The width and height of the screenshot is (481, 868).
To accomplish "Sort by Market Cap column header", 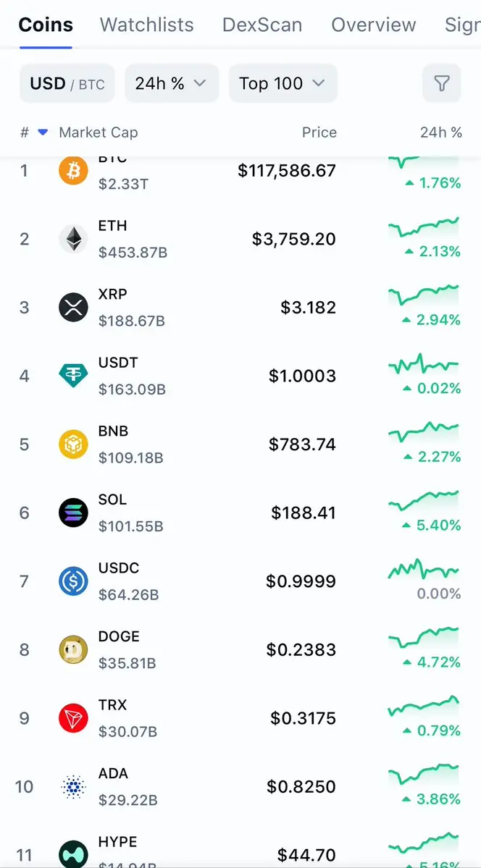I will point(98,132).
